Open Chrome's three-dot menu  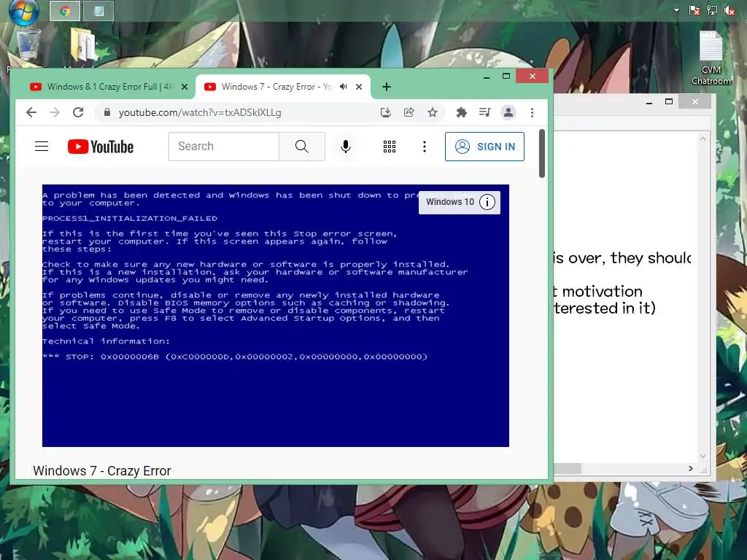532,112
